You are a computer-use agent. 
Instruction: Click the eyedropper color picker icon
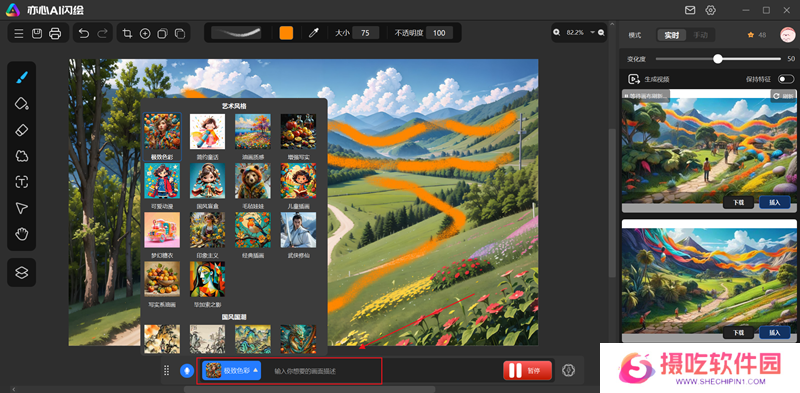[x=314, y=33]
